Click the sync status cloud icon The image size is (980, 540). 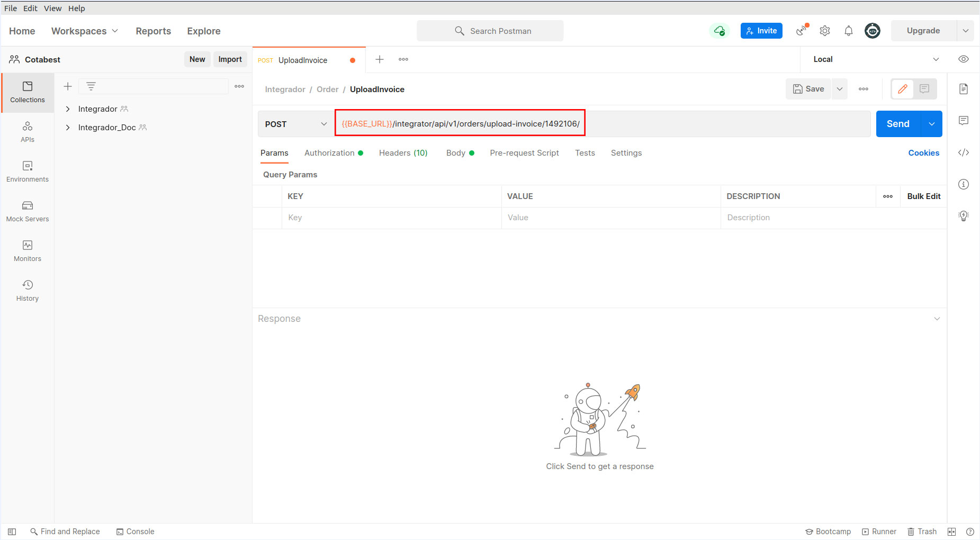[x=719, y=31]
